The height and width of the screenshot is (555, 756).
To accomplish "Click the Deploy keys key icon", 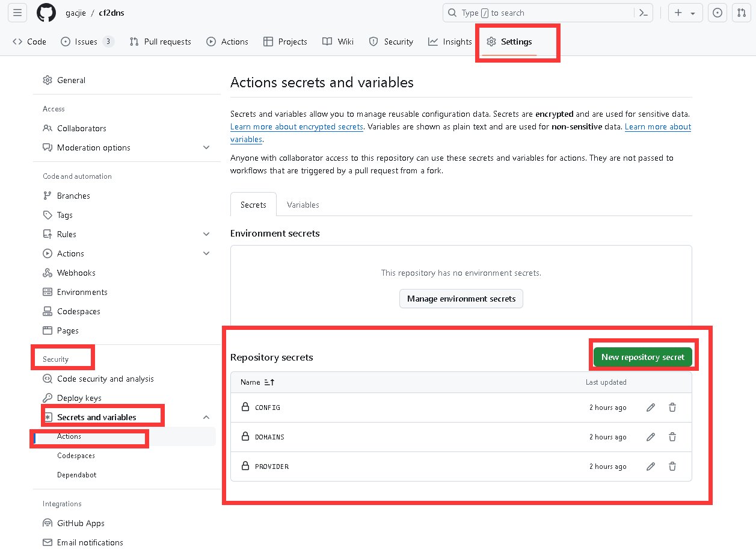I will click(48, 398).
